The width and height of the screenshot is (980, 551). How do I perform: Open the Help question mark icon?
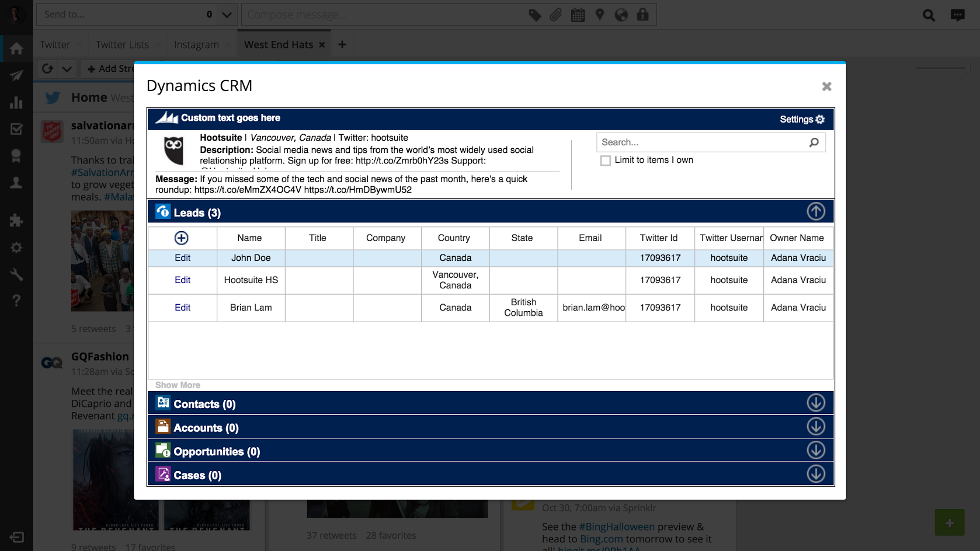coord(16,301)
